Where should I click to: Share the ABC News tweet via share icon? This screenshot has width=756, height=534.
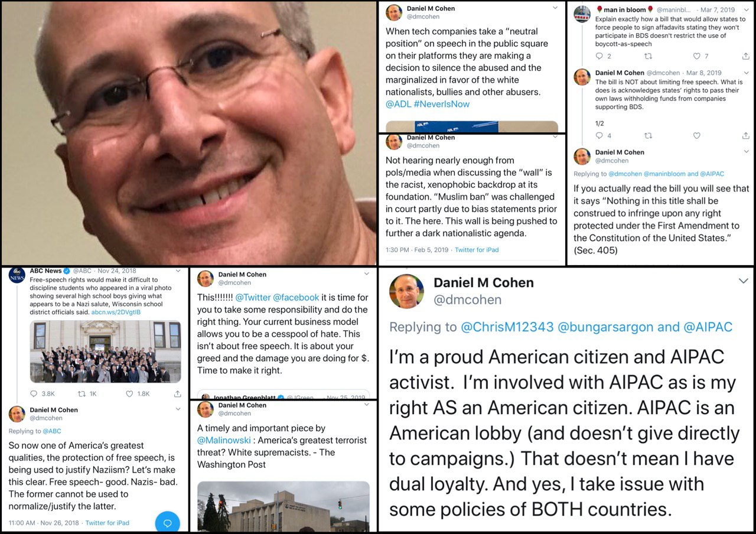click(177, 393)
